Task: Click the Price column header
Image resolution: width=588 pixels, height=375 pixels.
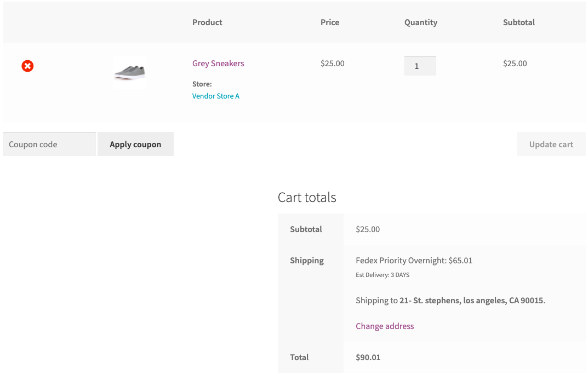Action: click(x=330, y=22)
